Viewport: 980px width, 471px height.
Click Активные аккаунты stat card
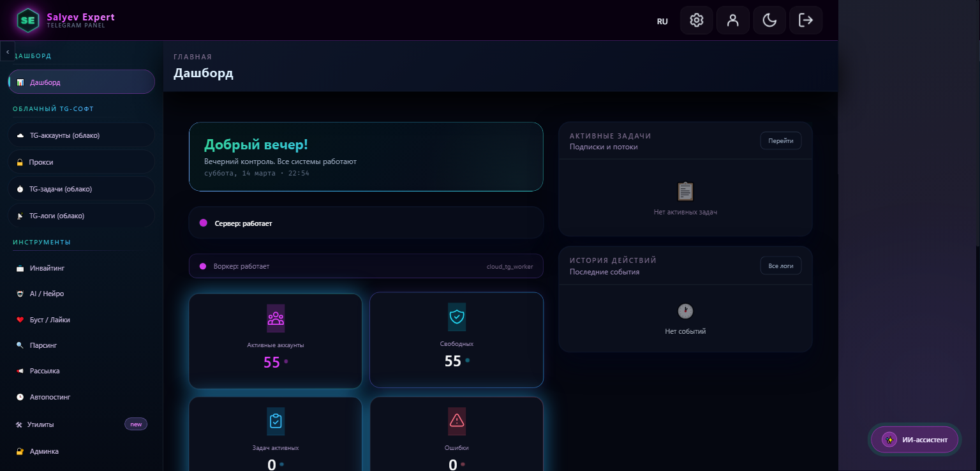click(276, 341)
